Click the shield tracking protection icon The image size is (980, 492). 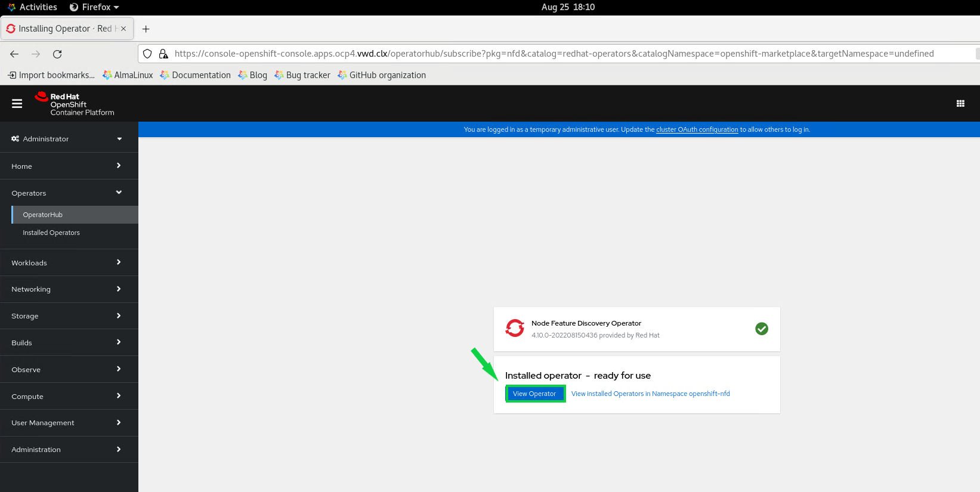coord(147,54)
